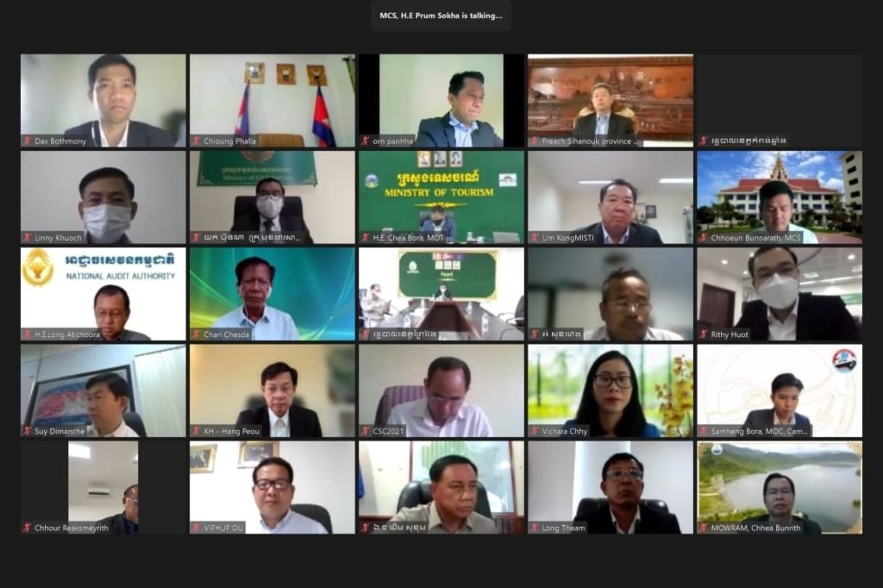Select Chhoeun Bunnarath, MCS video tile
The width and height of the screenshot is (883, 588).
coord(780,197)
